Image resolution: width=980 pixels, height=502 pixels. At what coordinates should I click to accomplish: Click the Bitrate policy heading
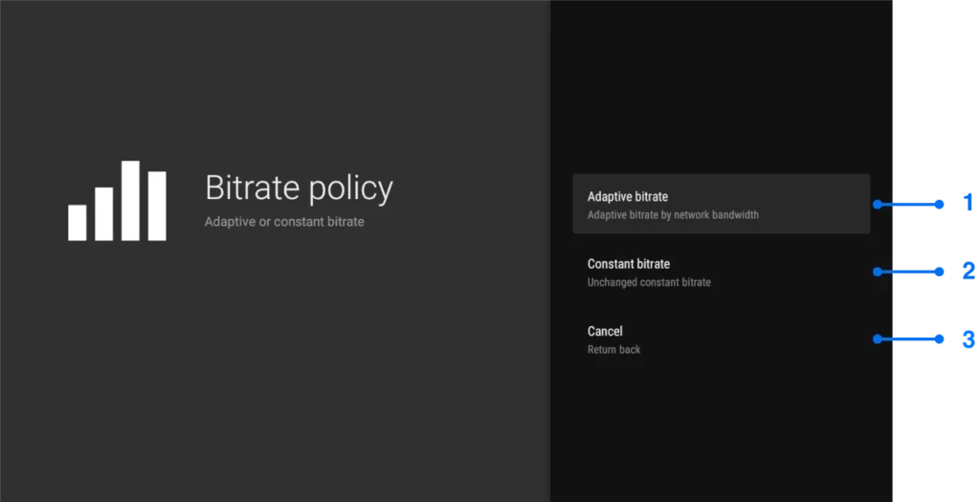299,188
